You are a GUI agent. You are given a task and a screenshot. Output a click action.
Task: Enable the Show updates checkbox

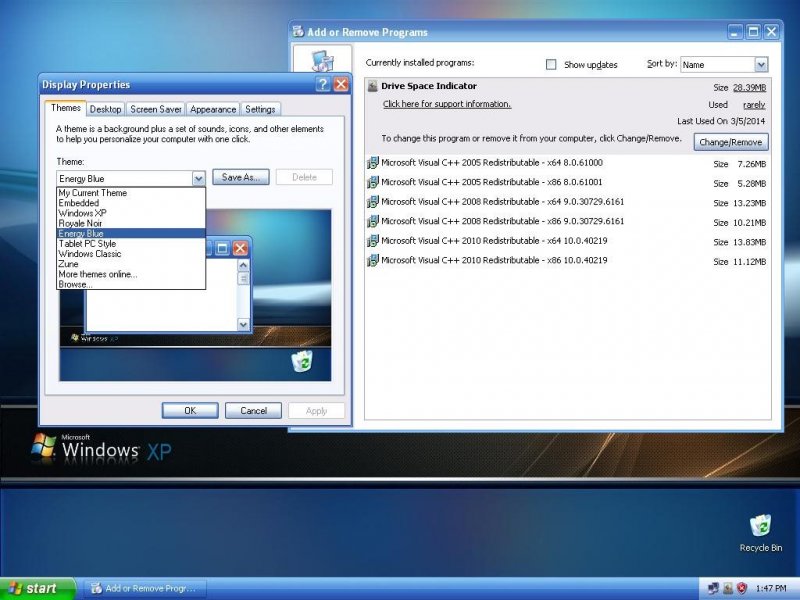point(551,64)
